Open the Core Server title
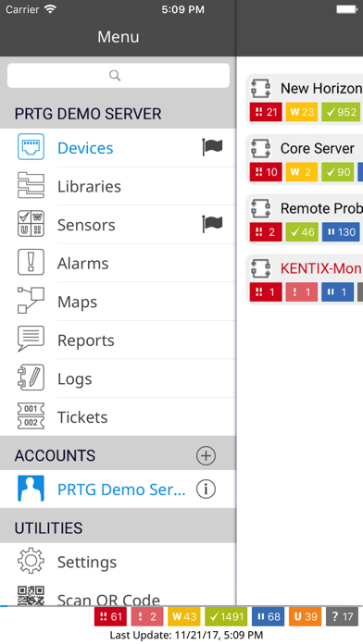The width and height of the screenshot is (363, 644). tap(318, 148)
